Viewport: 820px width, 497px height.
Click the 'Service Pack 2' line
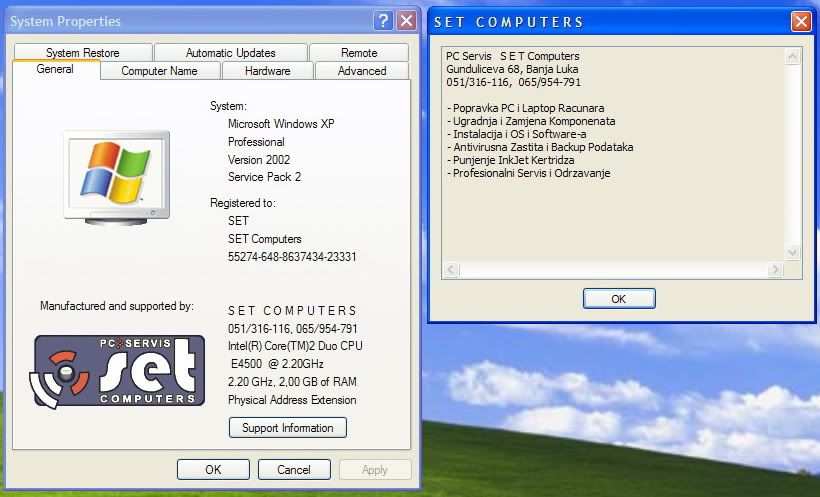coord(264,177)
